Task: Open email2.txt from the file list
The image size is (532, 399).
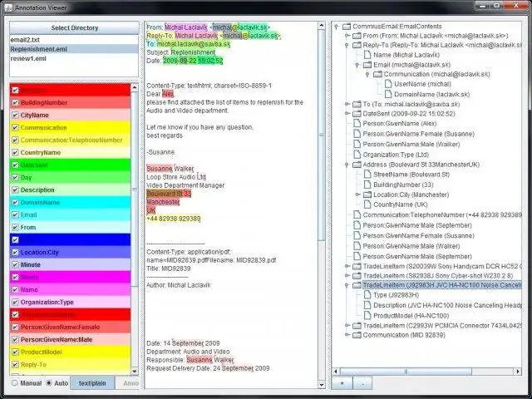Action: pos(74,40)
